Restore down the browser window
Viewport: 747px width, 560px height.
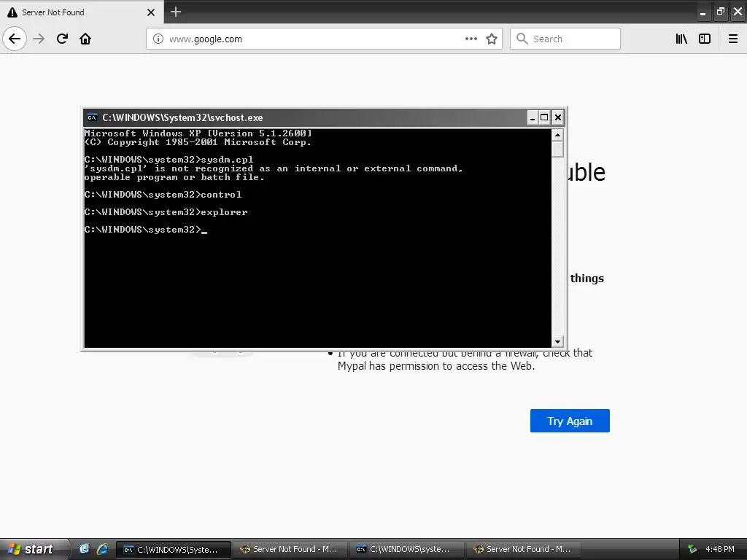pos(720,12)
